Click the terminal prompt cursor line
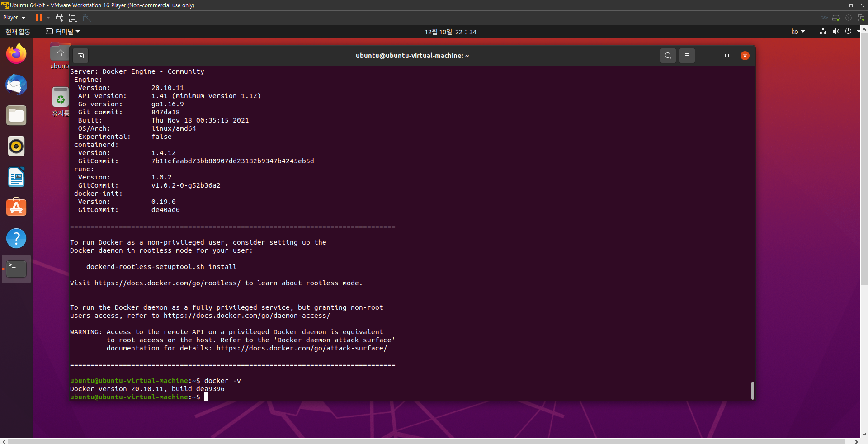The height and width of the screenshot is (444, 868). point(139,397)
